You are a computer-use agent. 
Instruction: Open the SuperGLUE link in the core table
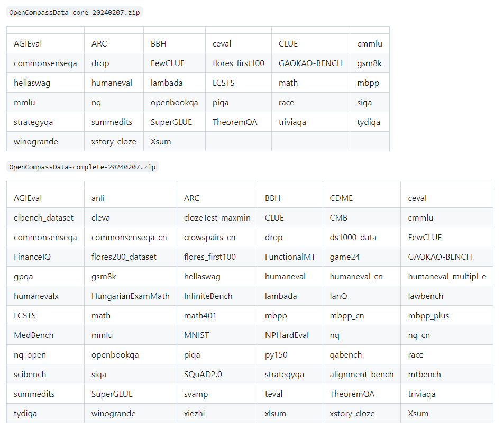point(175,122)
